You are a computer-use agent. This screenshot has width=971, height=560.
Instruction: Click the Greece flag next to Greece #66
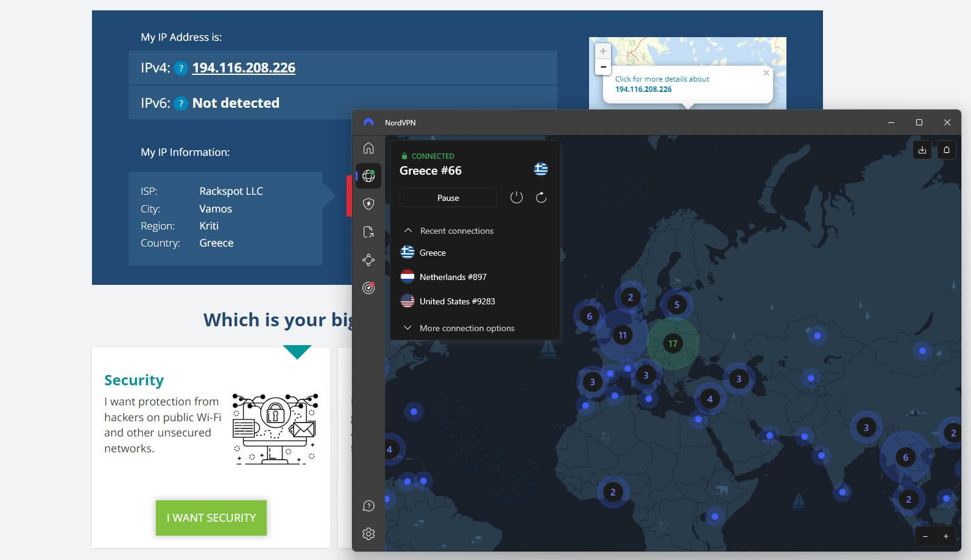click(541, 169)
